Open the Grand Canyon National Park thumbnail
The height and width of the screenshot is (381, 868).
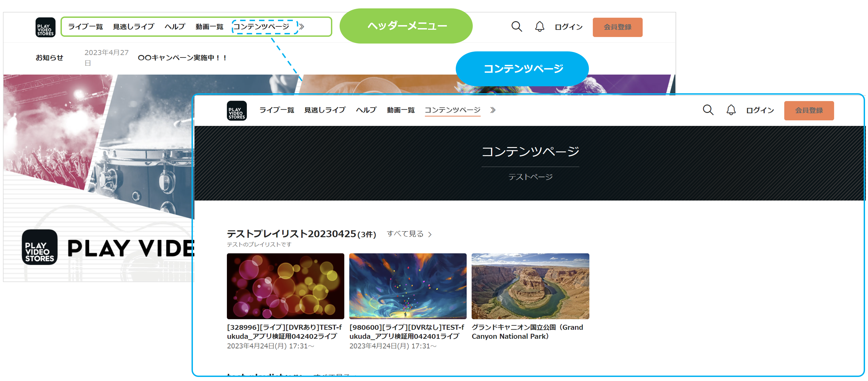pyautogui.click(x=530, y=286)
